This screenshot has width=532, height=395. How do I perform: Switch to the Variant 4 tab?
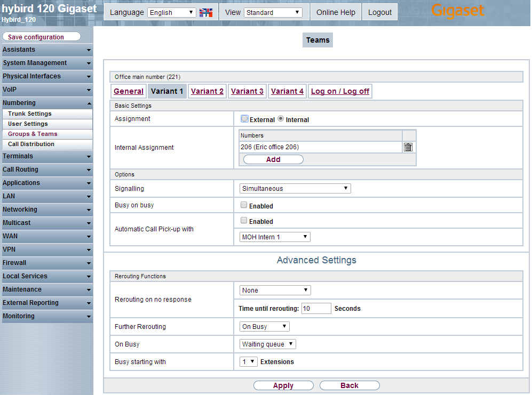tap(287, 91)
